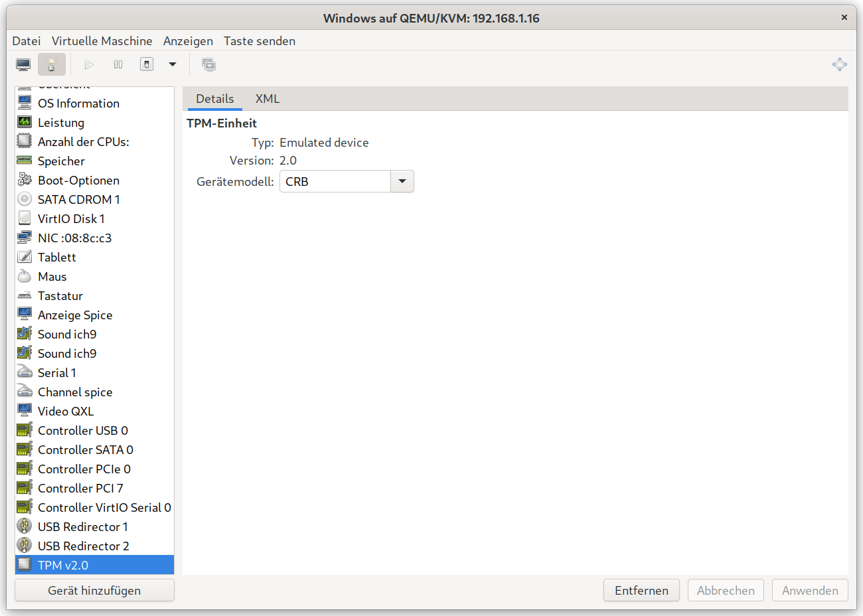This screenshot has width=863, height=616.
Task: Open the Taste senden menu
Action: 259,40
